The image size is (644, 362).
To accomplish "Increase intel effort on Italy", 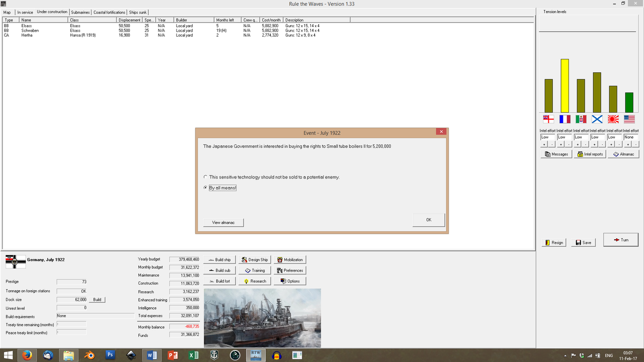I will click(x=578, y=144).
